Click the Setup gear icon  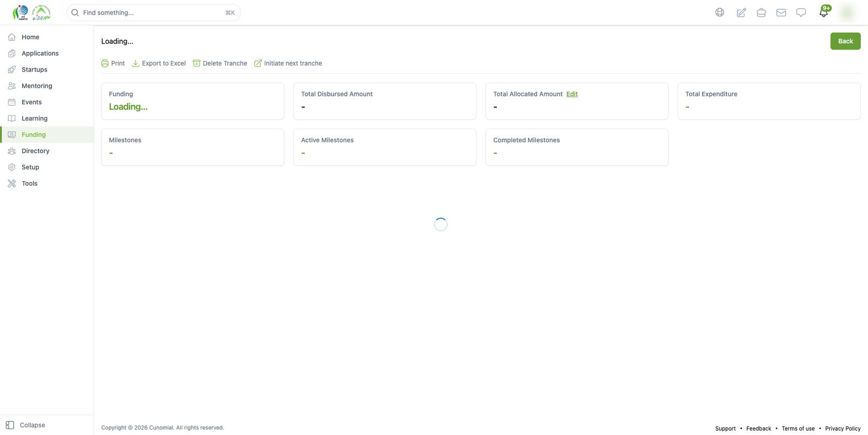(12, 167)
